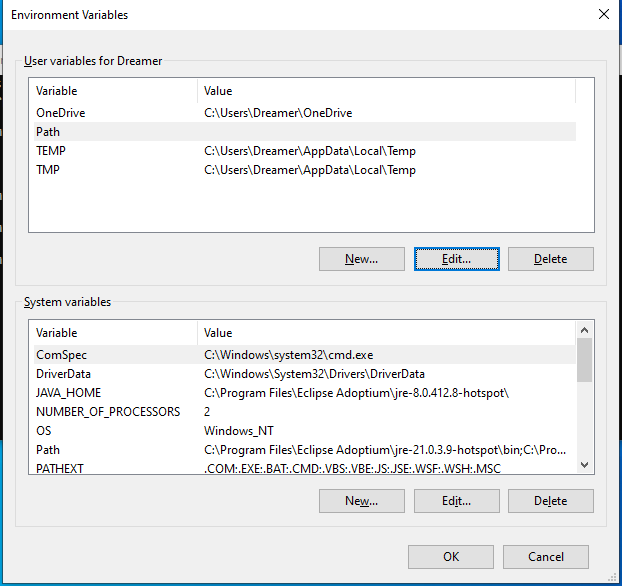Click TMP row value C:\Users\Dreamer\AppData\Local\Temp
Image resolution: width=622 pixels, height=586 pixels.
pos(310,170)
